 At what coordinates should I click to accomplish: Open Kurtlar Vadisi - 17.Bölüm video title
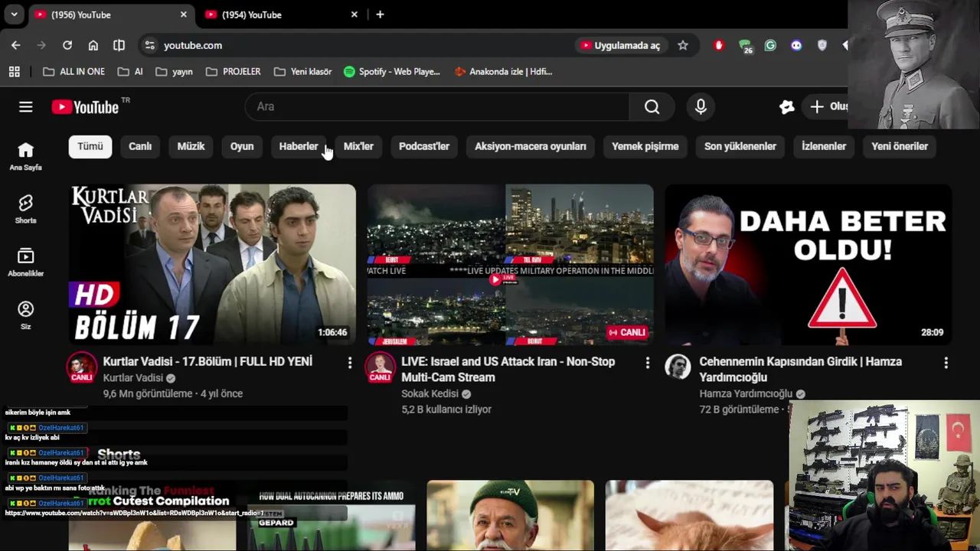(x=207, y=361)
